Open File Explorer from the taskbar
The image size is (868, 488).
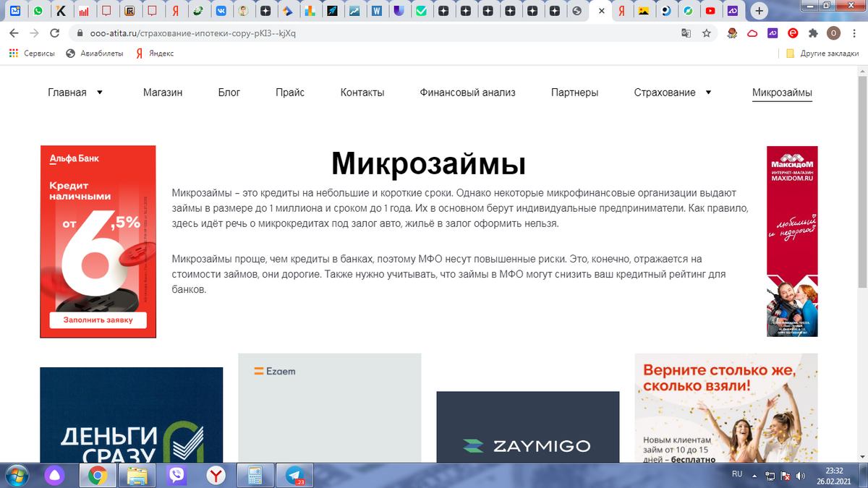pyautogui.click(x=137, y=475)
